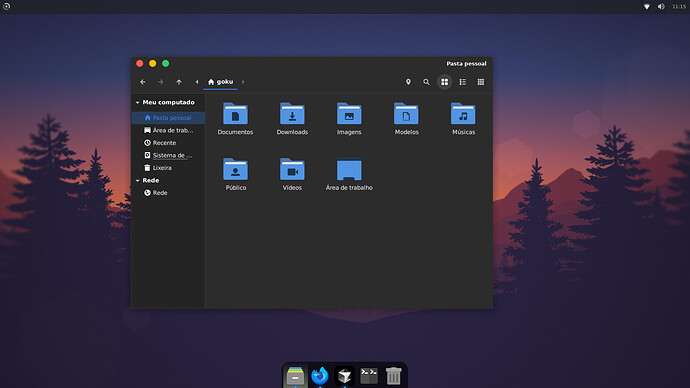Click the goku path bar button
Screen dimensions: 690x388
coord(220,82)
